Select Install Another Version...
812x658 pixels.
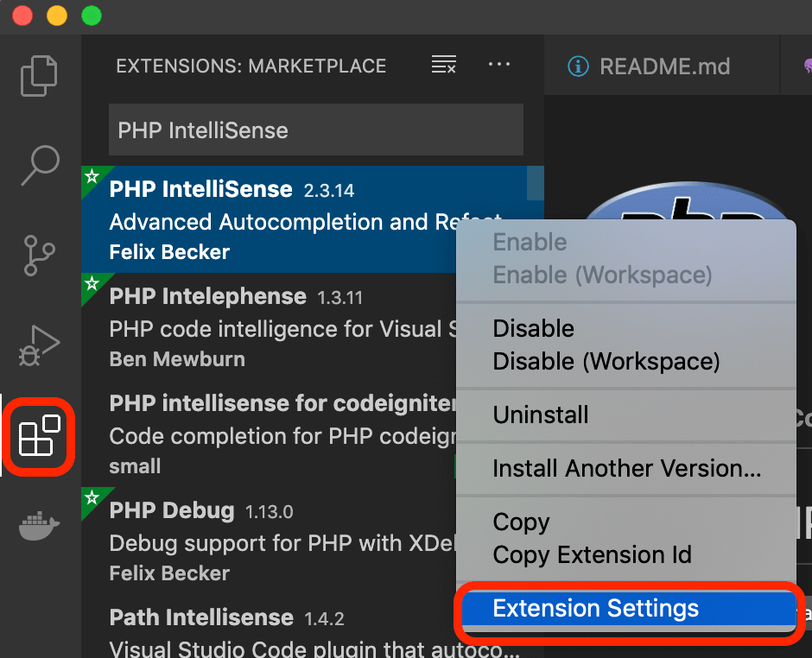tap(626, 468)
